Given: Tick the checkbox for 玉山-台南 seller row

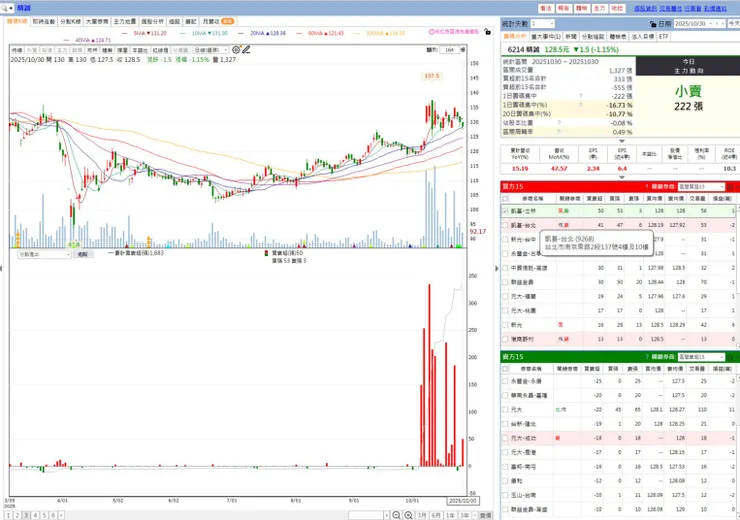Looking at the screenshot, I should (505, 495).
